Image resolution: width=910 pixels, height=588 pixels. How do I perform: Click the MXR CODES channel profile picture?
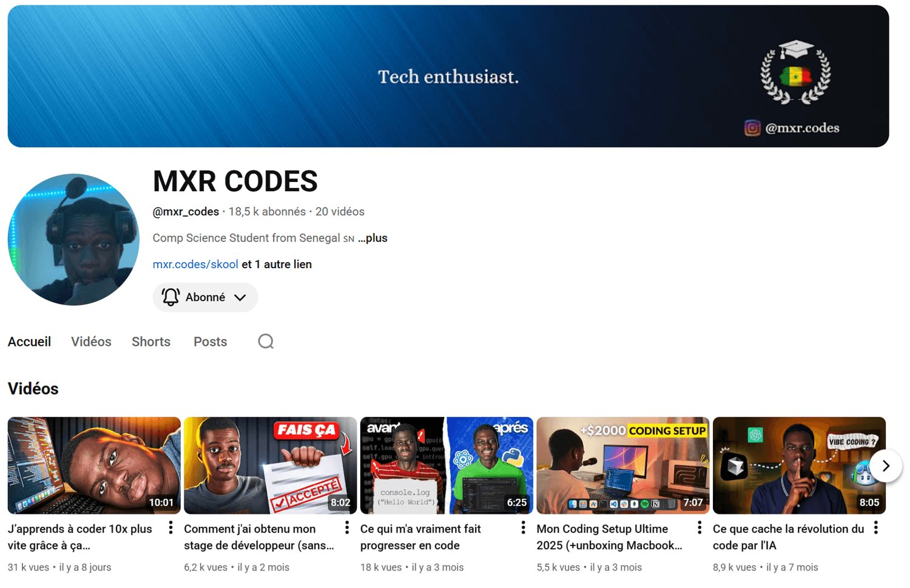point(73,240)
